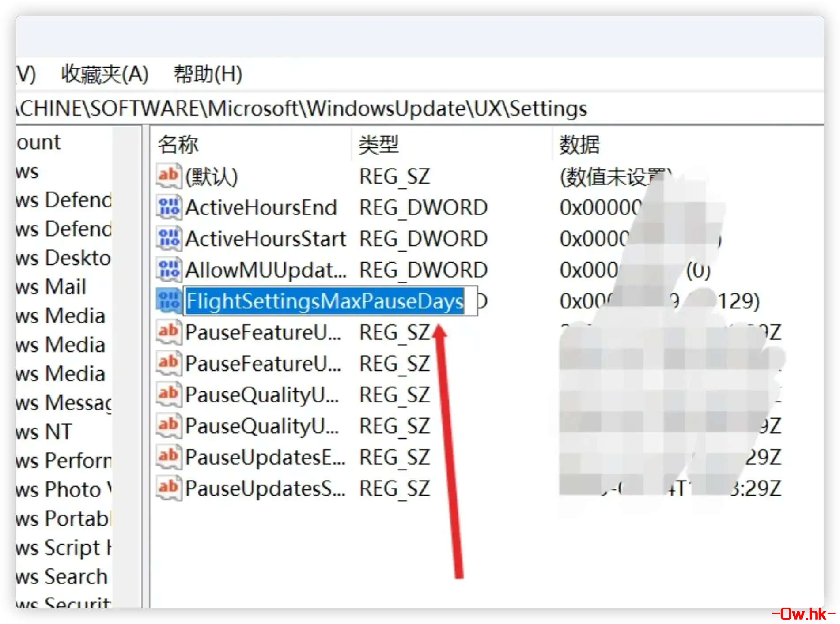The width and height of the screenshot is (840, 624).
Task: Click the (默认) string value icon
Action: [x=169, y=176]
